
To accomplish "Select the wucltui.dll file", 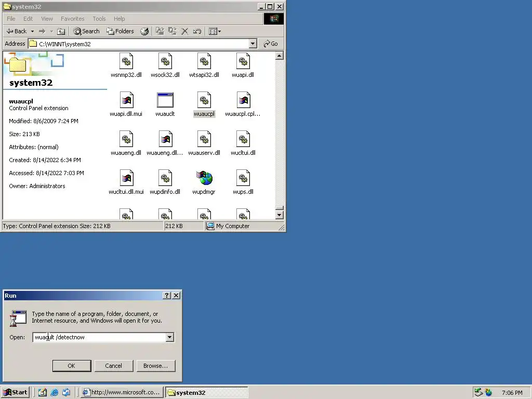I will click(243, 143).
